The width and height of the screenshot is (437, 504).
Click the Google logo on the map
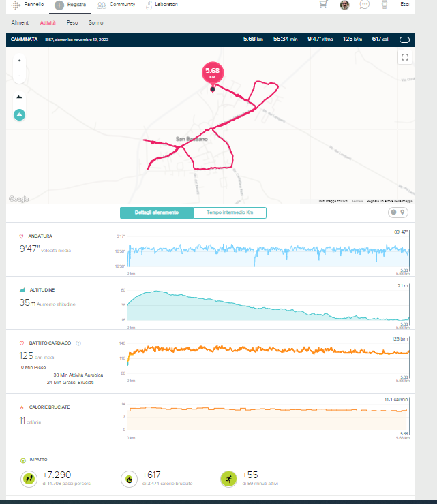click(18, 199)
